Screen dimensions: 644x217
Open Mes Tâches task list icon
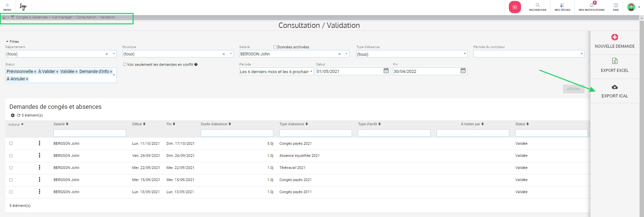pyautogui.click(x=562, y=7)
